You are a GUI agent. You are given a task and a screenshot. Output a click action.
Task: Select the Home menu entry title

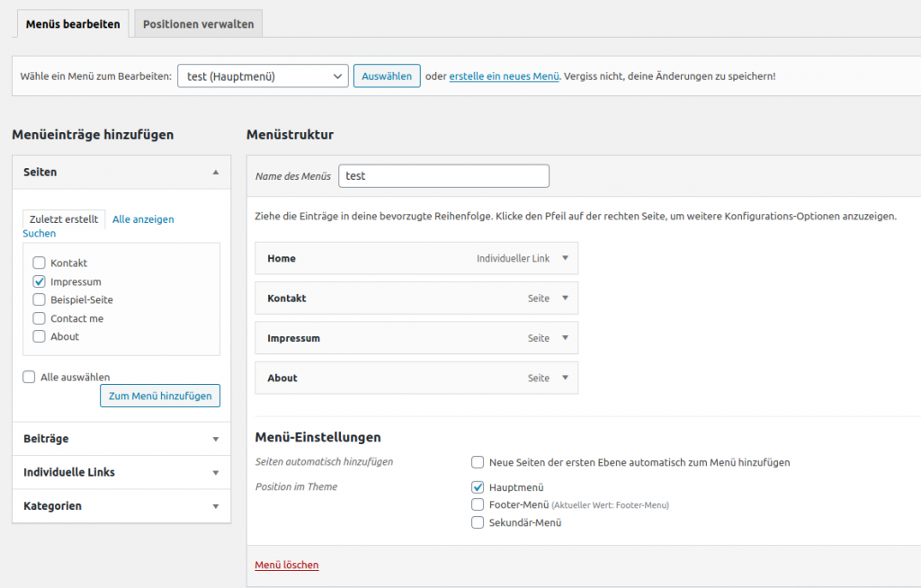click(x=282, y=258)
